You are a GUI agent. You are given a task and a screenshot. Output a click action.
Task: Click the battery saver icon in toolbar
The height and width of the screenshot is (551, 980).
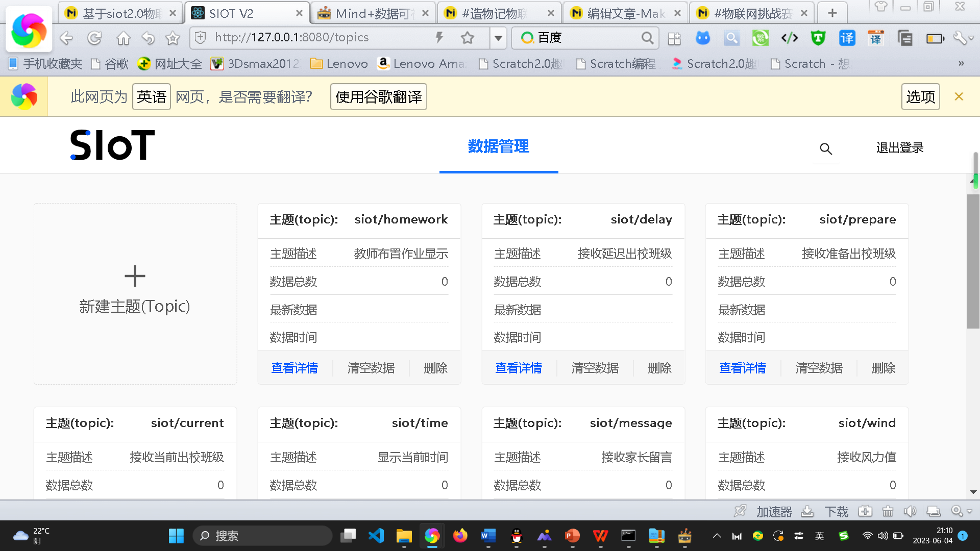935,38
